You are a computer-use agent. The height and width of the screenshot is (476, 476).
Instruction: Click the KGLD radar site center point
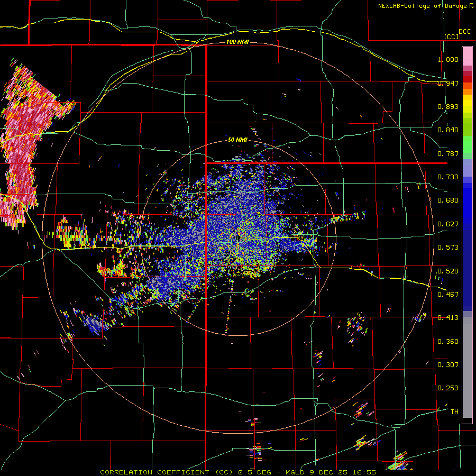tap(237, 237)
